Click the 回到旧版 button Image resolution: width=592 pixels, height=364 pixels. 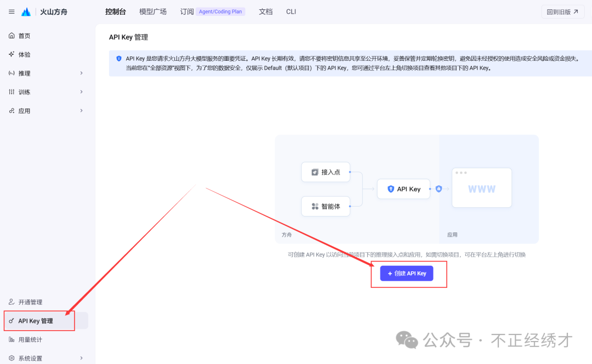[562, 12]
